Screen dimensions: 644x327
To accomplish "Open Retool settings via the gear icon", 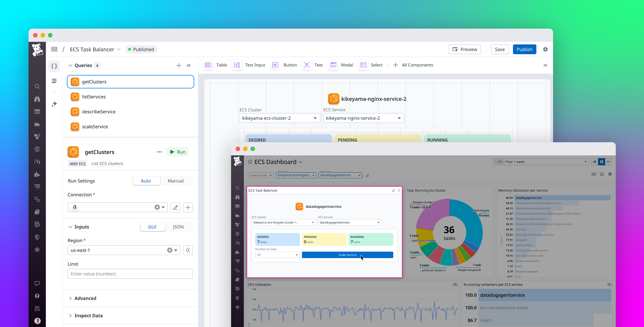I will (546, 49).
